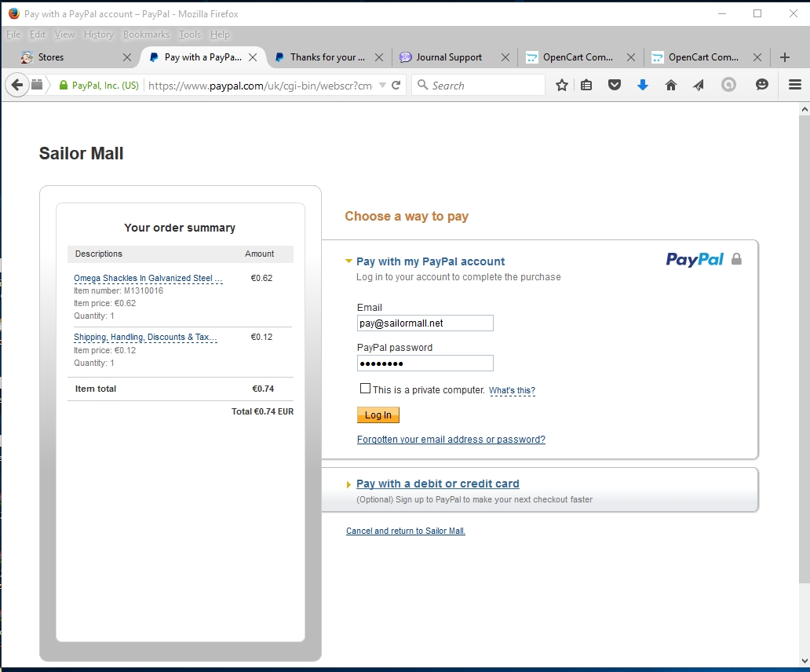810x672 pixels.
Task: Open the Tools menu
Action: point(190,35)
